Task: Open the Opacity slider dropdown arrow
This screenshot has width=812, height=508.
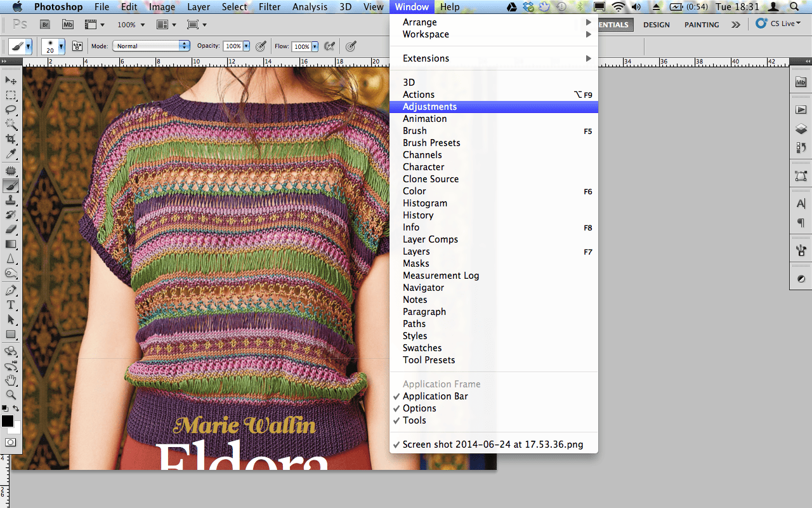Action: [x=246, y=46]
